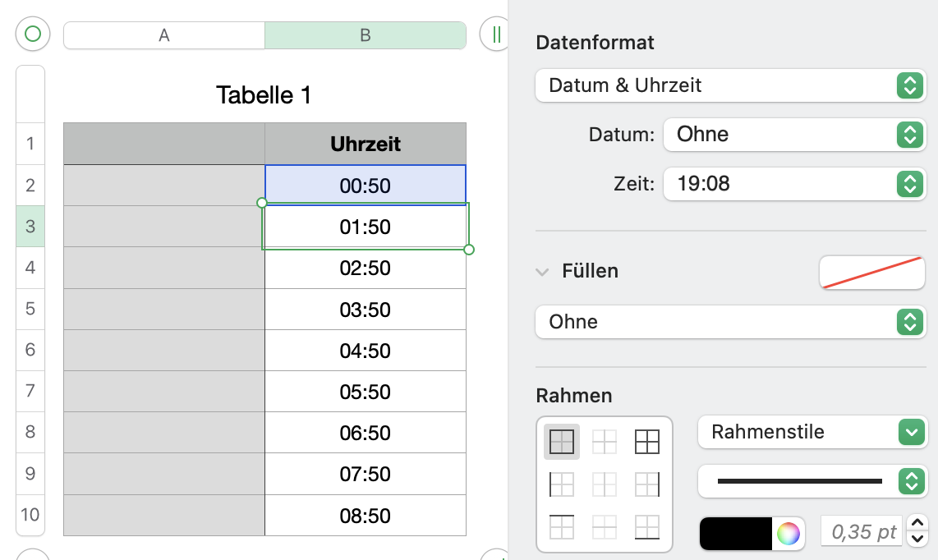
Task: Select the bottom border option
Action: click(x=647, y=526)
